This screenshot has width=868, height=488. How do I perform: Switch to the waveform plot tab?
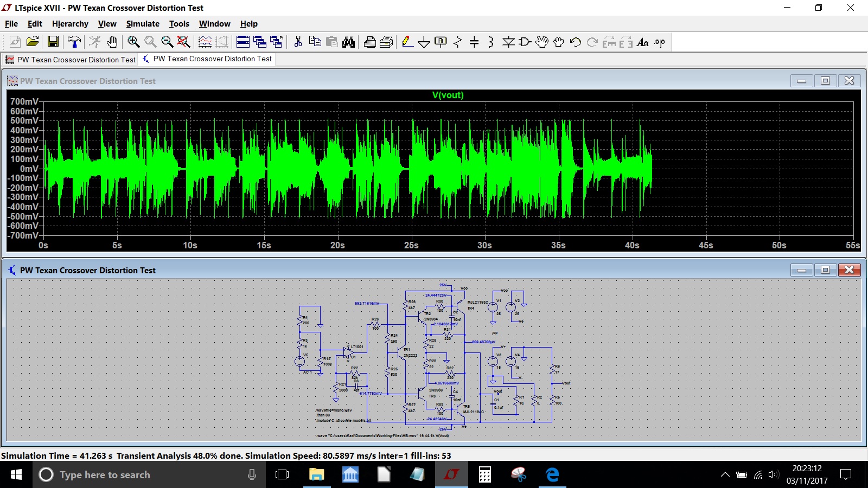(71, 60)
